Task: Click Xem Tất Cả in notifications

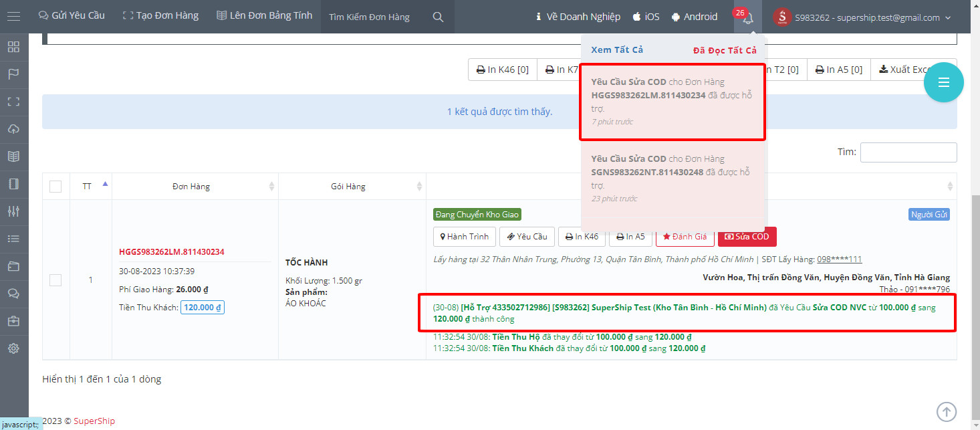Action: (617, 50)
